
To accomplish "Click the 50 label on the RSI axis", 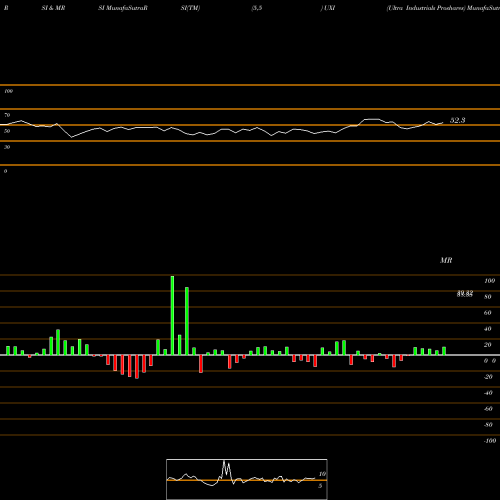I will (x=7, y=131).
